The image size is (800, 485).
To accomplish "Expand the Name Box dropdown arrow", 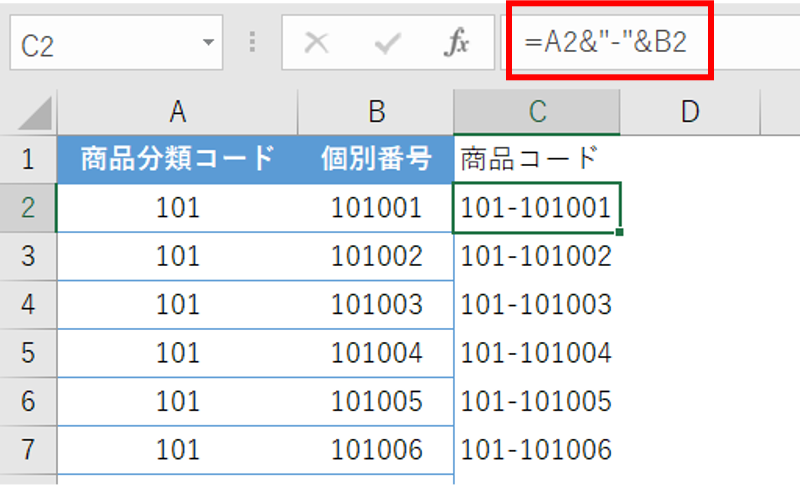I will click(207, 45).
